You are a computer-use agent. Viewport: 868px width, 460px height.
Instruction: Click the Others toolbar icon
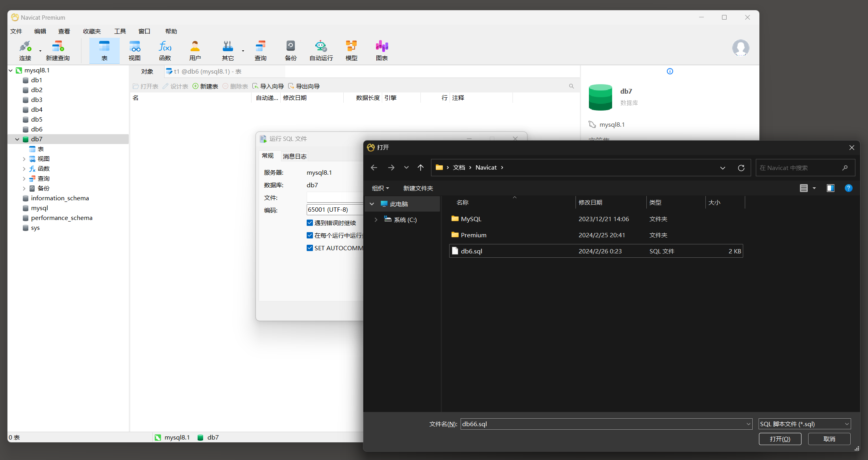[x=228, y=50]
